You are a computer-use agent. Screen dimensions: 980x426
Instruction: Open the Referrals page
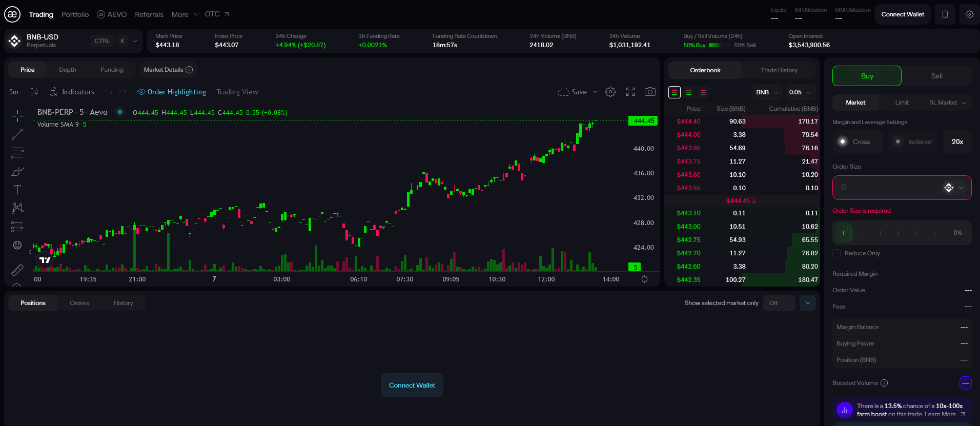click(149, 14)
